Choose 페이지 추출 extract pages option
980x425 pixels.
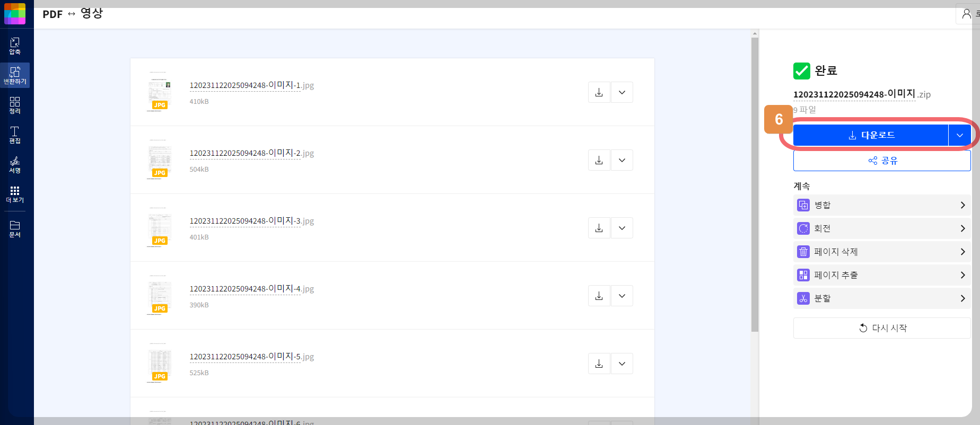coord(882,275)
